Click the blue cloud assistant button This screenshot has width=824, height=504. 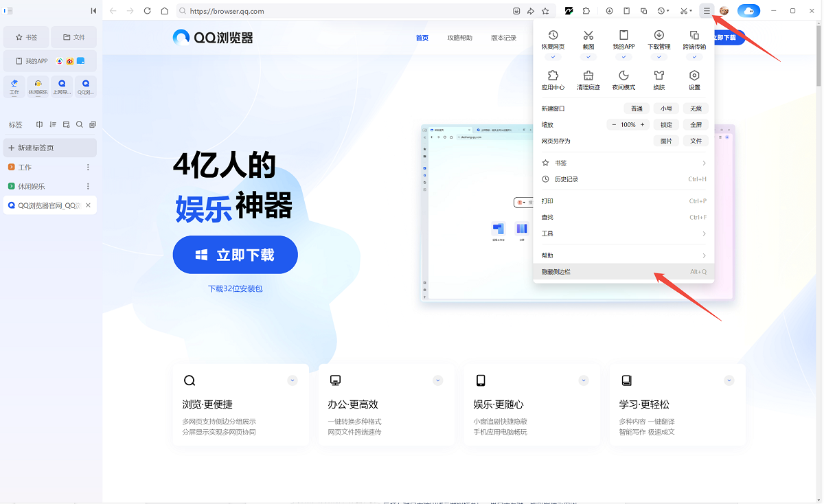[748, 11]
